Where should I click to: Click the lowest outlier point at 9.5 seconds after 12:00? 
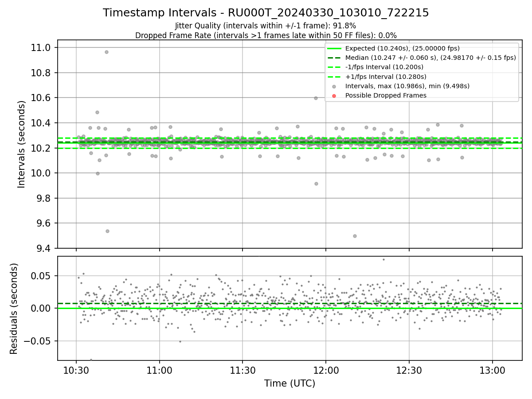(x=355, y=236)
